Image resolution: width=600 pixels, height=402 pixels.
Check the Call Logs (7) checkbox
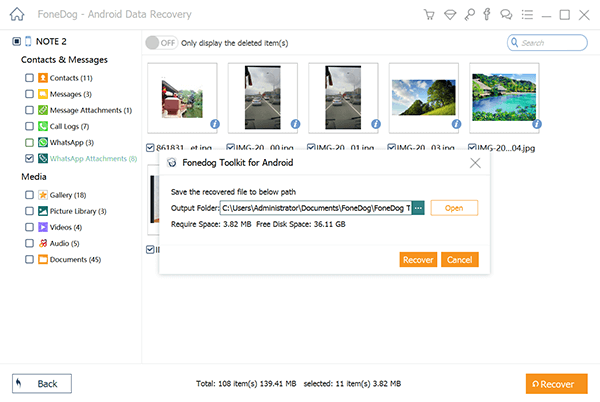click(29, 126)
